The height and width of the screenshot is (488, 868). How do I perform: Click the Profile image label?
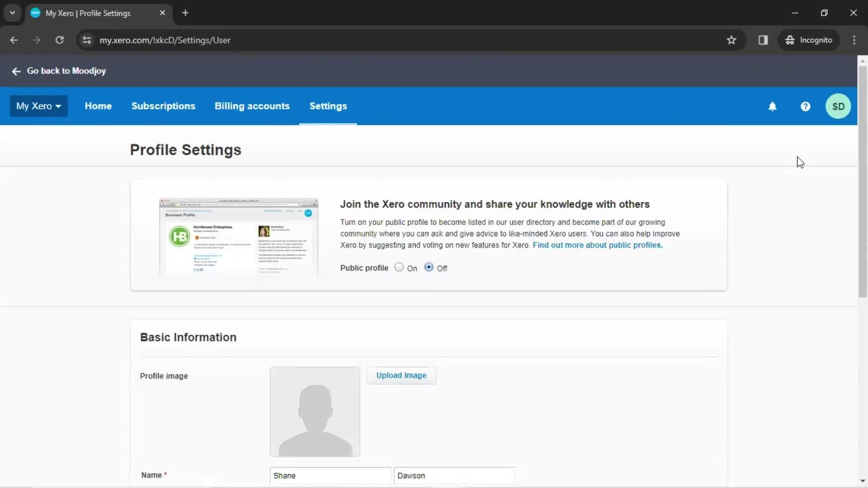click(x=164, y=376)
